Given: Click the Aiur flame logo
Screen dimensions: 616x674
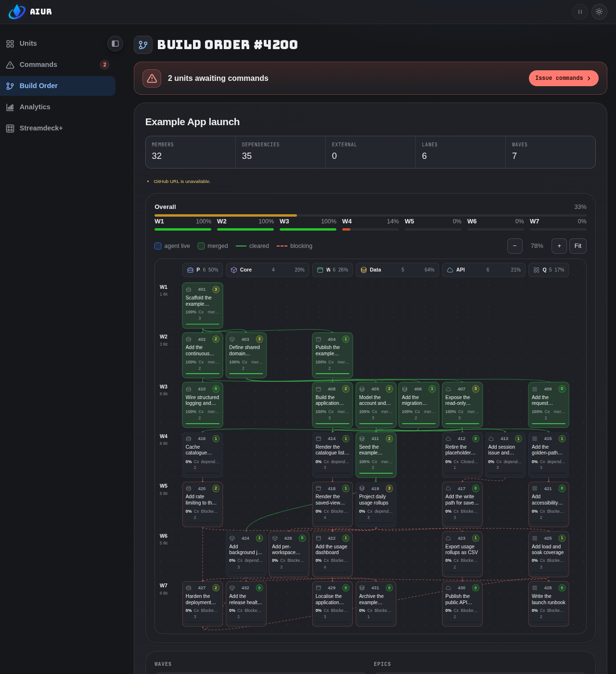Looking at the screenshot, I should (17, 12).
